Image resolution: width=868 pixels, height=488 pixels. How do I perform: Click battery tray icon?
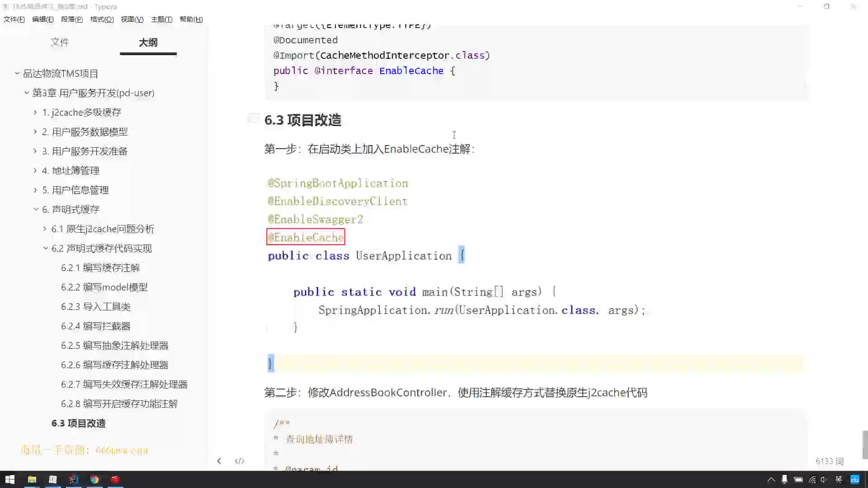point(798,479)
